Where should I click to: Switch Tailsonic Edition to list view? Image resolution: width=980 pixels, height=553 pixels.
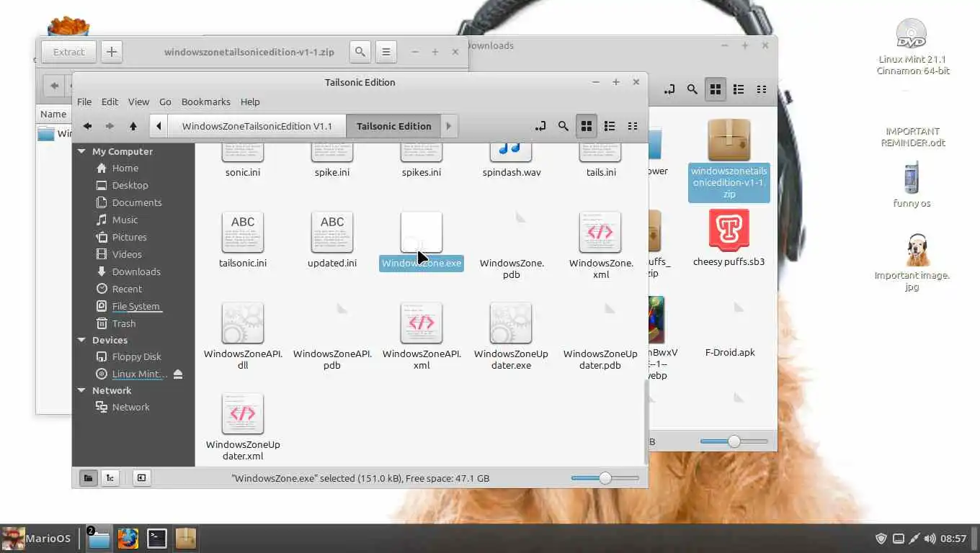point(610,126)
